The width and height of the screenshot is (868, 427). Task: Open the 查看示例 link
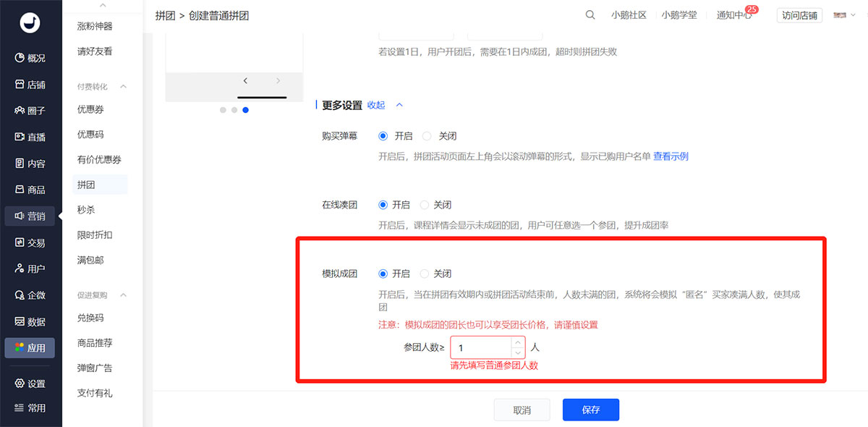click(x=670, y=156)
